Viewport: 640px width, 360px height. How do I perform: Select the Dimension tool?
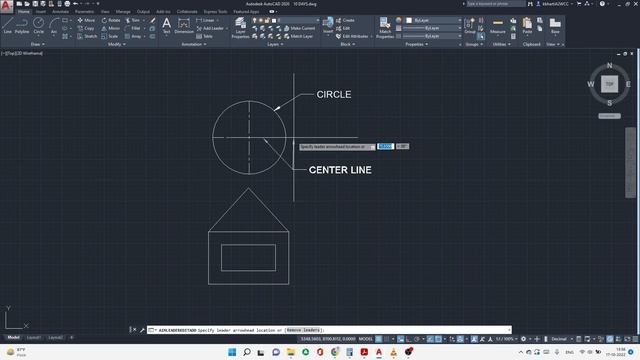(184, 25)
